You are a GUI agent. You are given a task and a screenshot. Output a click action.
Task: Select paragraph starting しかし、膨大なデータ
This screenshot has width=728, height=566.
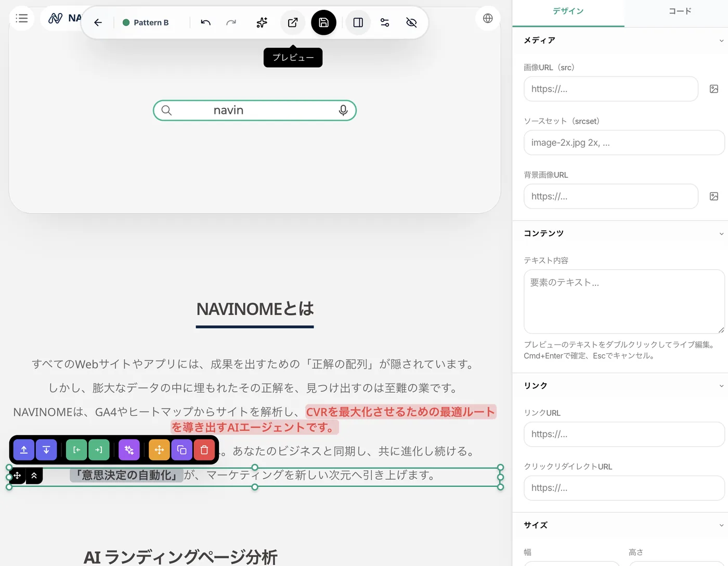tap(255, 388)
